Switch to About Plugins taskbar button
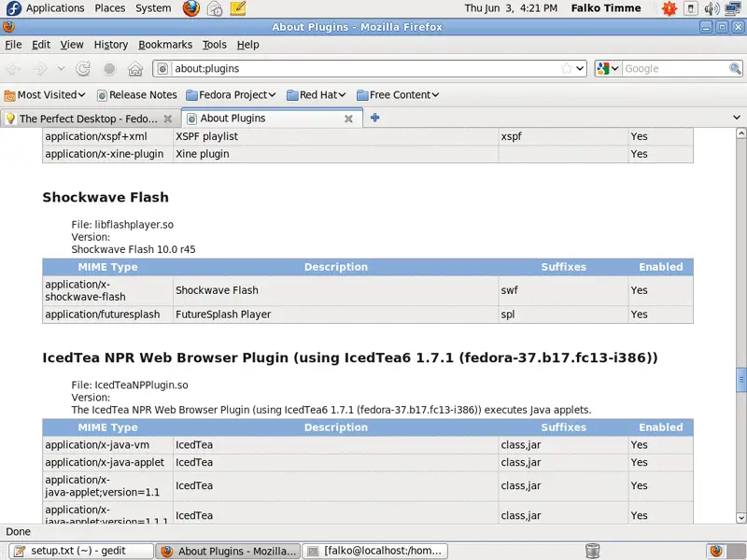 coord(229,551)
